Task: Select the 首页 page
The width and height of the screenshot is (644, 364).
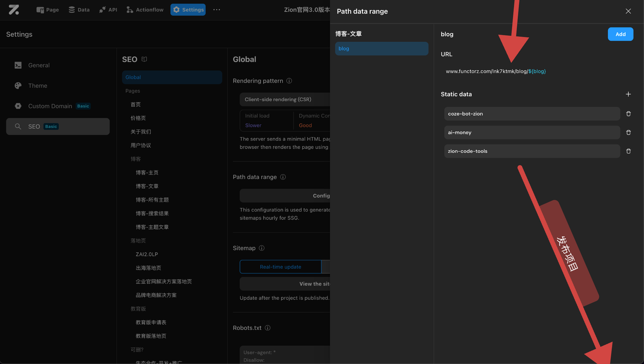Action: tap(136, 105)
